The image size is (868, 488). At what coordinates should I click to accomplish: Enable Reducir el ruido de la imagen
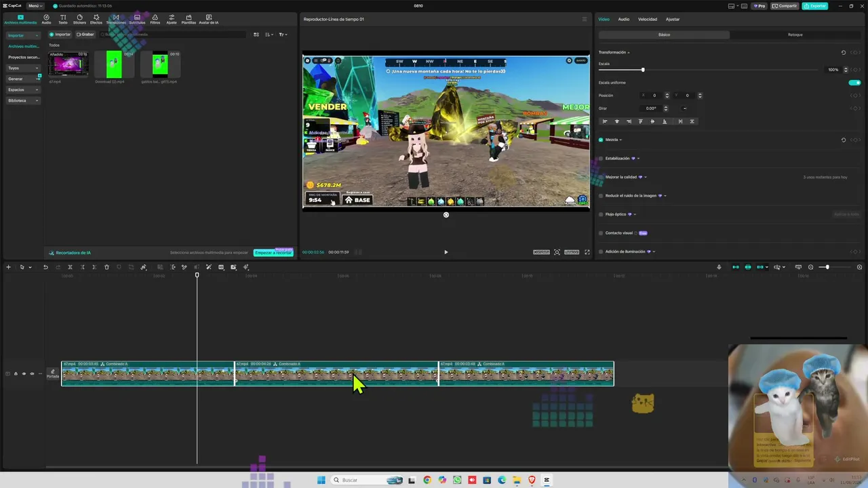[x=601, y=196]
